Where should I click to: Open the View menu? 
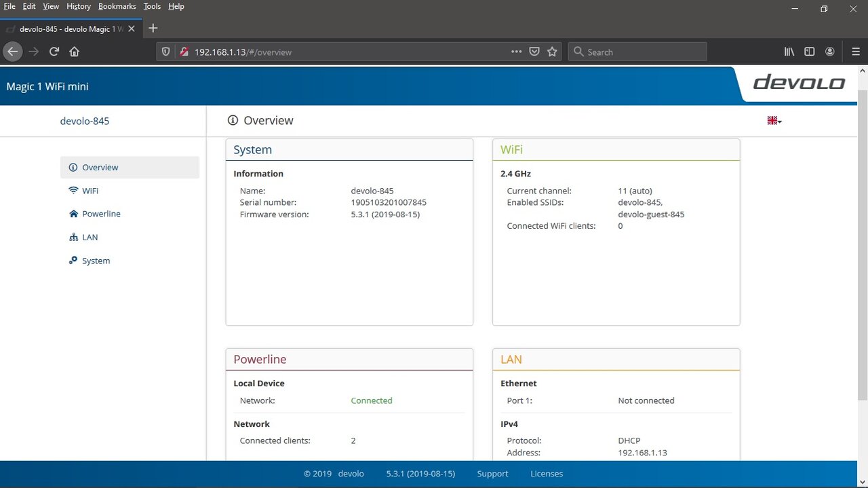click(51, 6)
